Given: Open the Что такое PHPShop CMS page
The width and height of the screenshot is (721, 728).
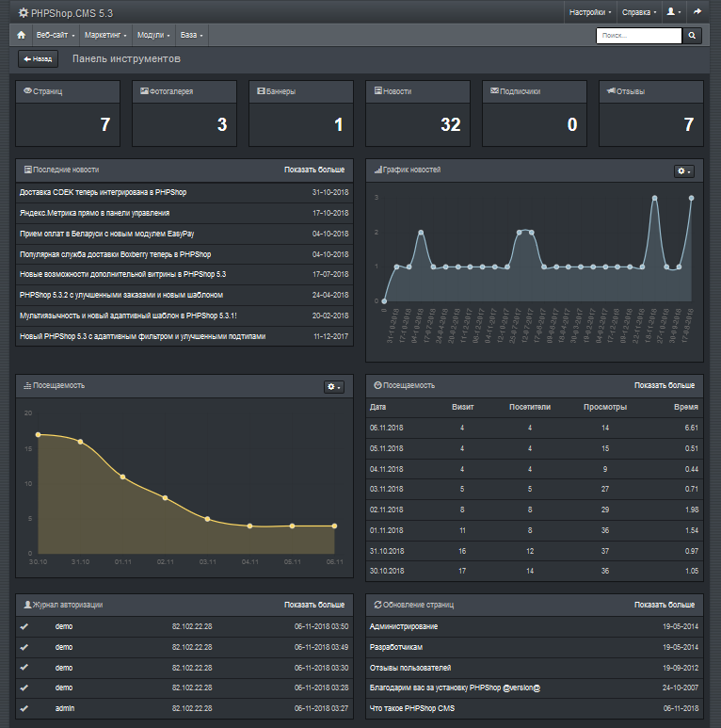Looking at the screenshot, I should tap(412, 708).
